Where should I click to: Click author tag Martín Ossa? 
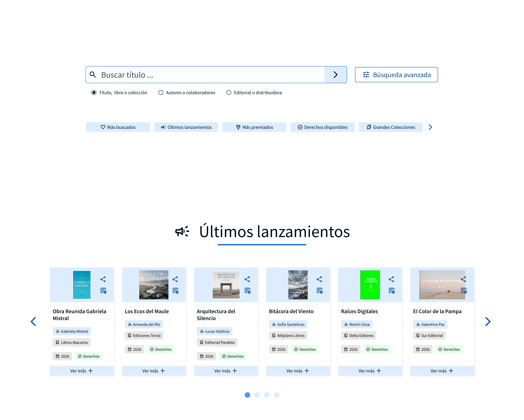click(x=357, y=324)
